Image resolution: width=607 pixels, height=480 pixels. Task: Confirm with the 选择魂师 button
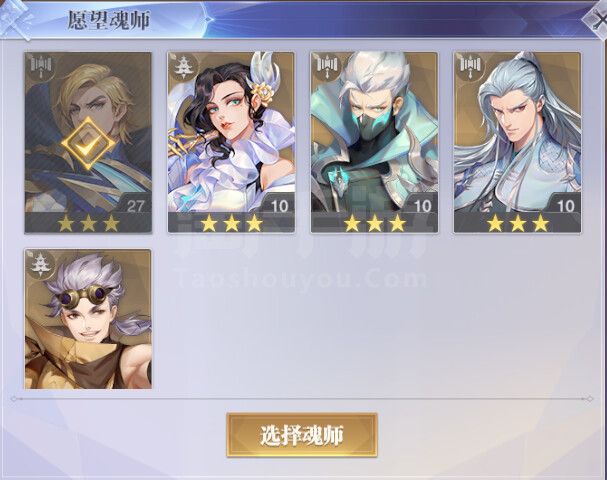coord(302,435)
